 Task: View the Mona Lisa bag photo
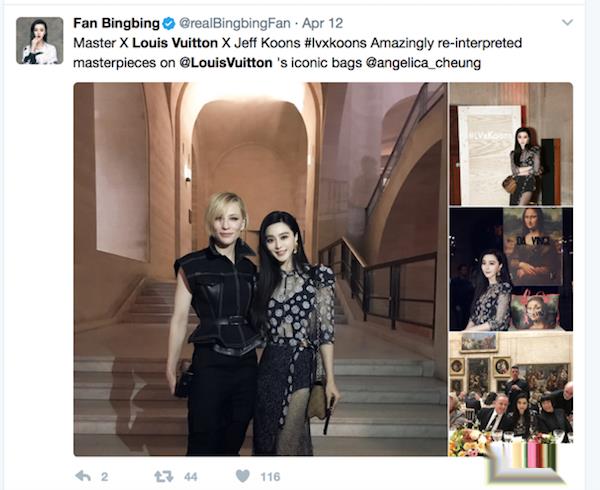coord(511,269)
